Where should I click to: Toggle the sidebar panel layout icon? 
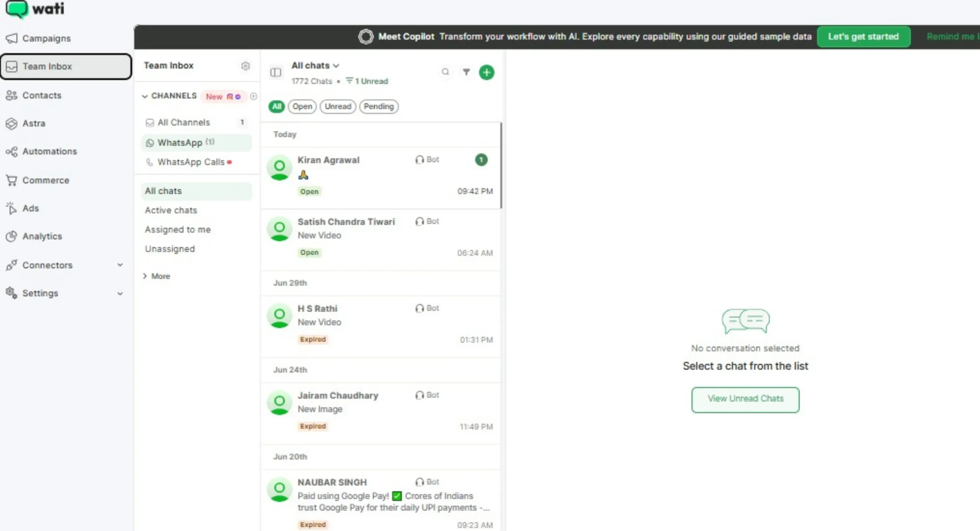[x=276, y=72]
